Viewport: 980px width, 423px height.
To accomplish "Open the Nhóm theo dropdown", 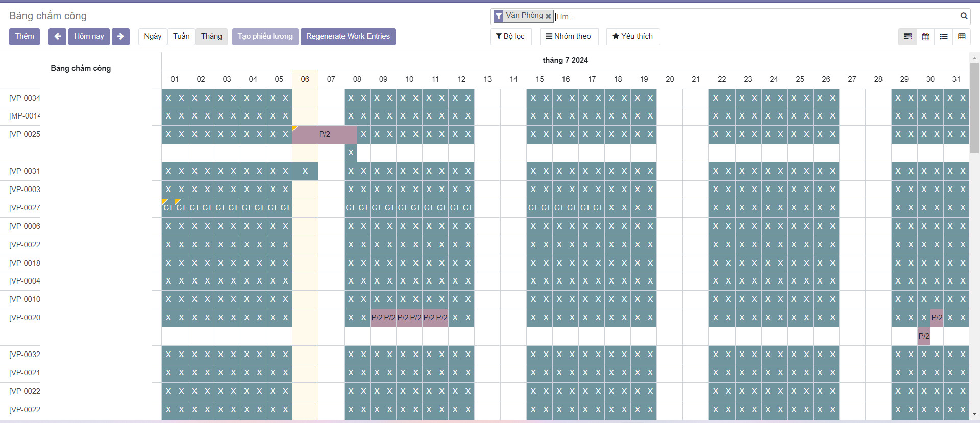I will (x=568, y=36).
